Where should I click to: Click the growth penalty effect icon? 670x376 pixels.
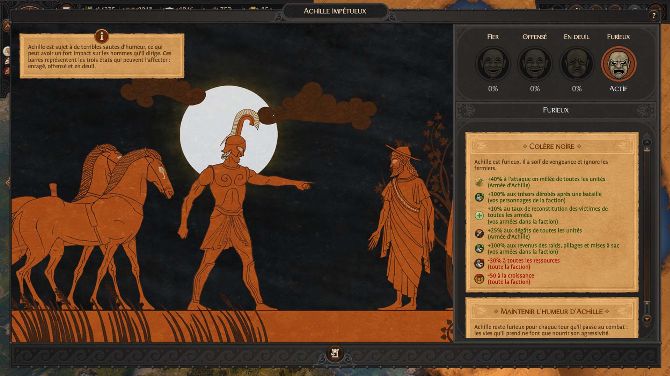click(x=479, y=279)
